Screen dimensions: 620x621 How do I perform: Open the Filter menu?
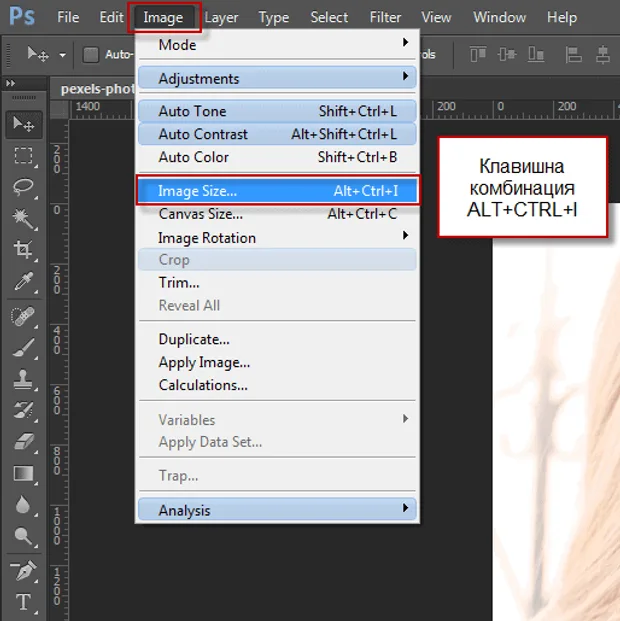tap(385, 17)
